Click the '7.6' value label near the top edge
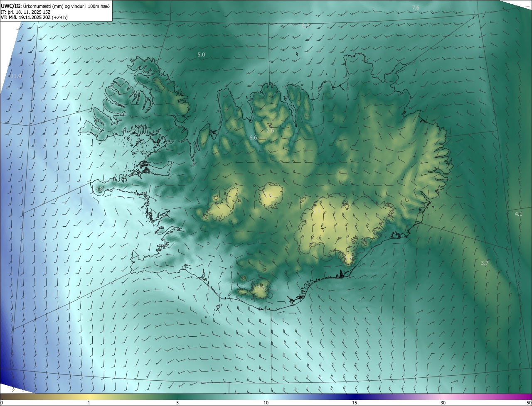 pyautogui.click(x=416, y=7)
